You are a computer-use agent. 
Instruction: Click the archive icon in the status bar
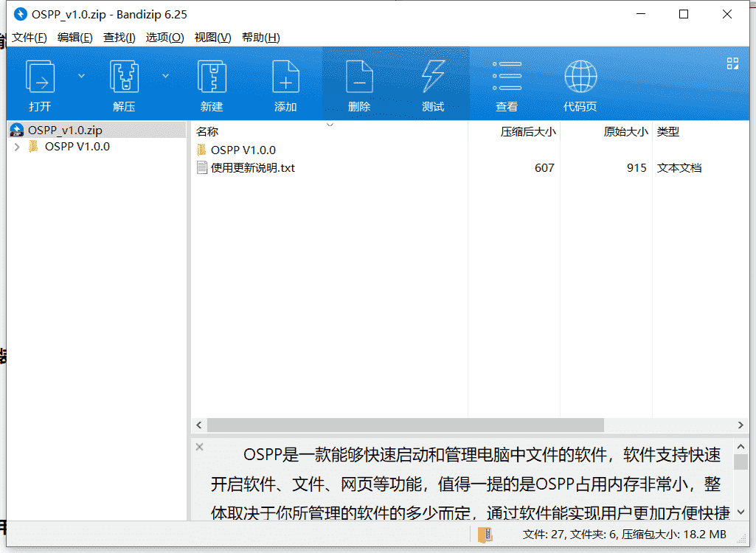tap(485, 535)
